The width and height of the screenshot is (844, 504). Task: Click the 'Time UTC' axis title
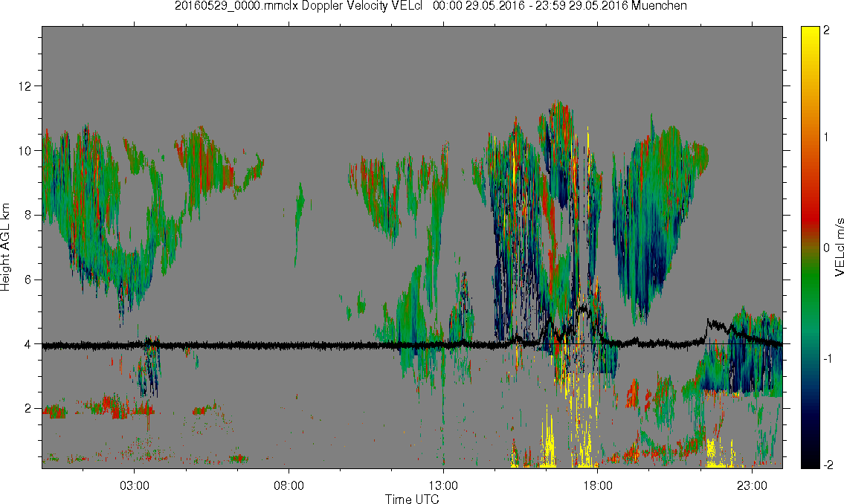point(412,499)
